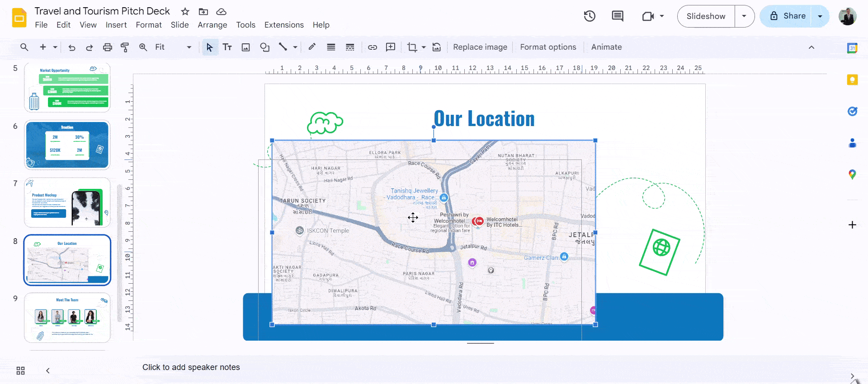Click the Undo arrow icon
The image size is (868, 384).
coord(71,47)
